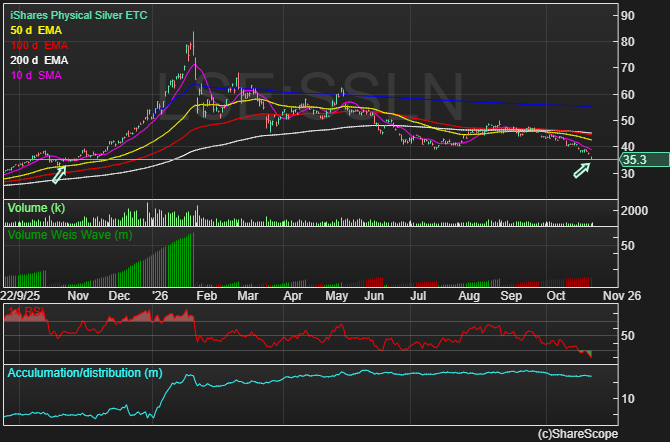Click the 30 price axis value
Image resolution: width=670 pixels, height=442 pixels.
pyautogui.click(x=628, y=174)
